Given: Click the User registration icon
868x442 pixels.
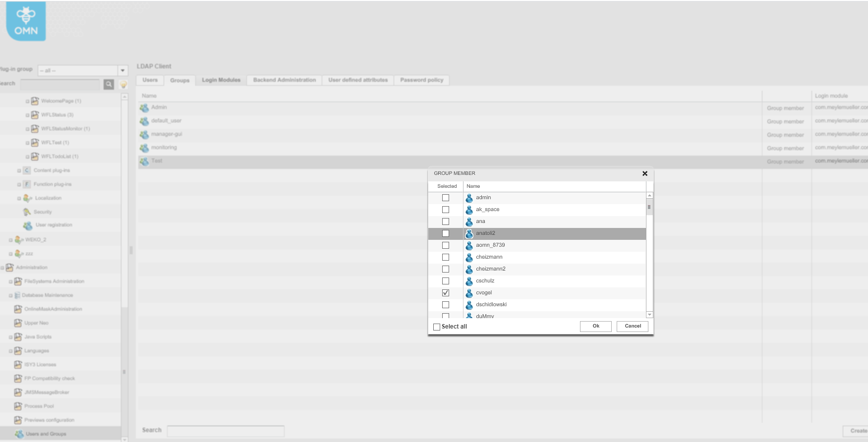Looking at the screenshot, I should [28, 225].
